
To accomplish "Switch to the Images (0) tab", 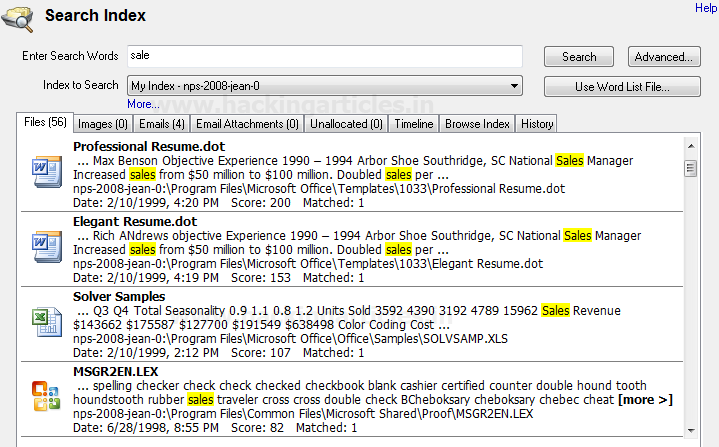I will tap(102, 124).
